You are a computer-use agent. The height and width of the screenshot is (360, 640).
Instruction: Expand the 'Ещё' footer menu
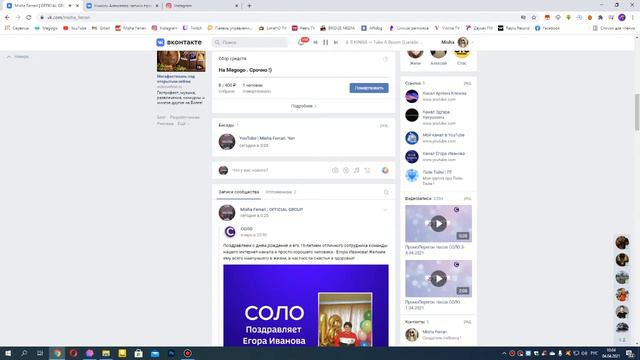(182, 123)
